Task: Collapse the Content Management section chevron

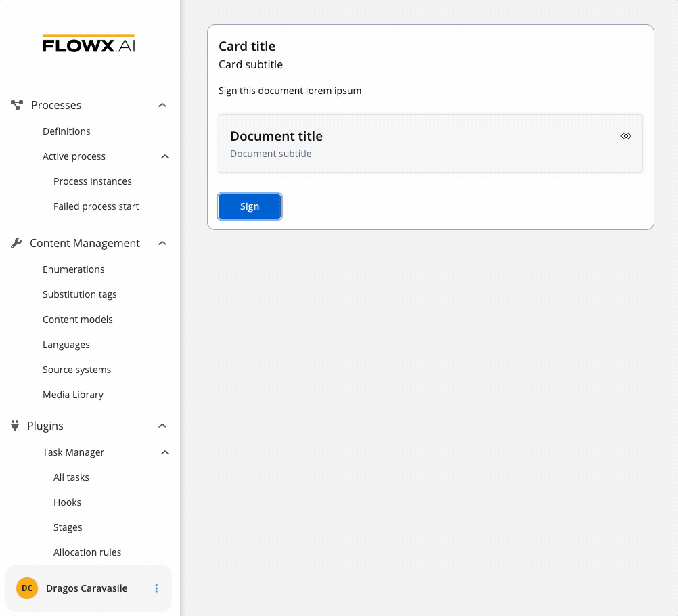Action: 162,244
